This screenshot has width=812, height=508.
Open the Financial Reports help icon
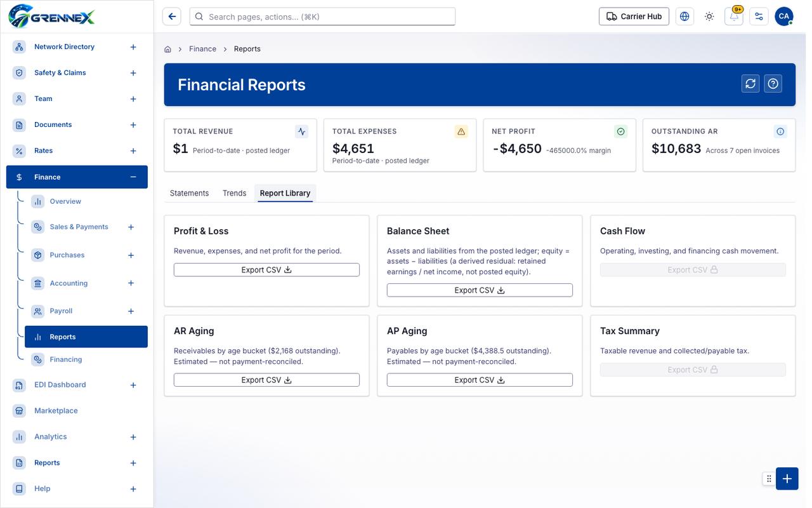pyautogui.click(x=773, y=84)
